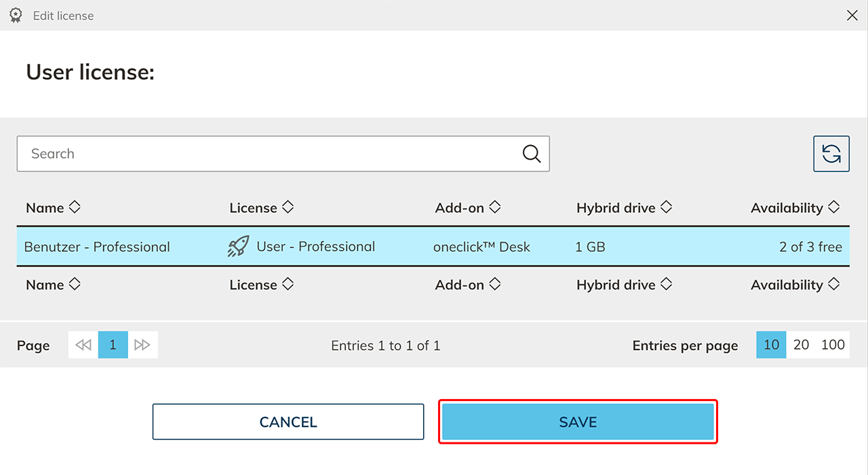Show 10 entries per page
The height and width of the screenshot is (475, 868).
771,345
